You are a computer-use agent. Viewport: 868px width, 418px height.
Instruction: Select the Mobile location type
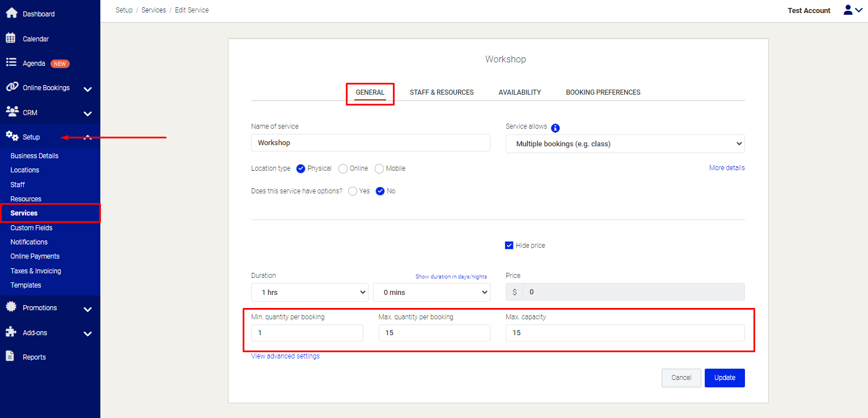coord(379,168)
